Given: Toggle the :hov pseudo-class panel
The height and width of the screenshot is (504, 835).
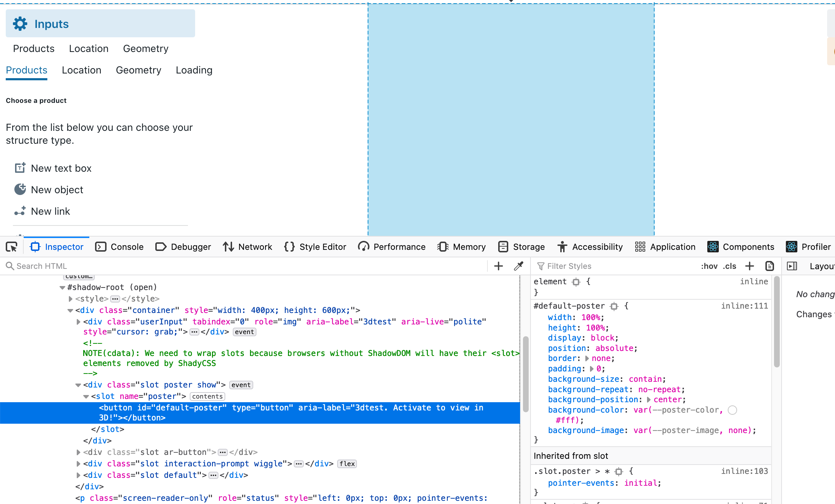Looking at the screenshot, I should 709,266.
